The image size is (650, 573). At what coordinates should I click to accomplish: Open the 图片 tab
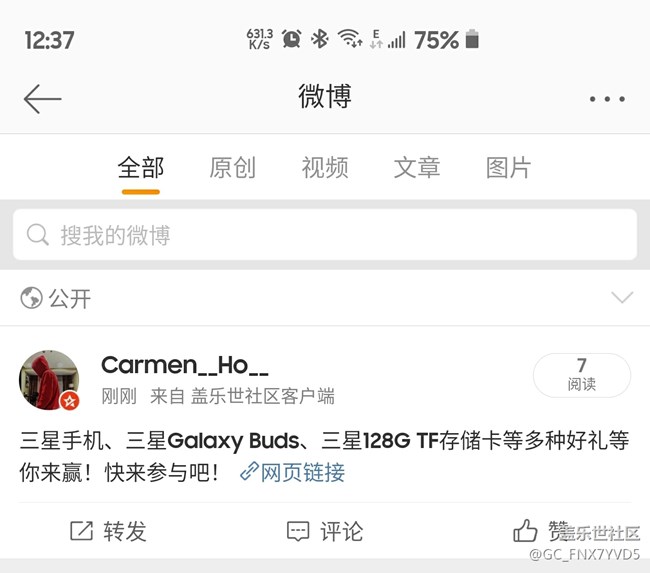point(508,168)
